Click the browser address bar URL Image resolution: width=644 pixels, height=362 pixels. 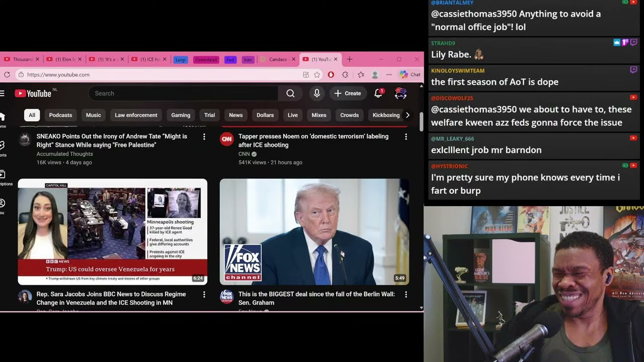coord(58,75)
